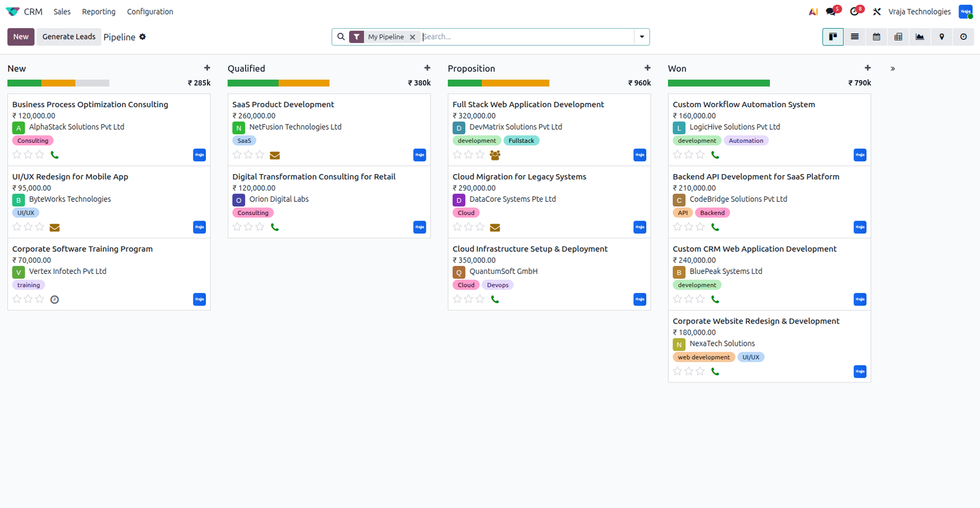Expand the folded column chevron
The width and height of the screenshot is (980, 508).
pos(893,69)
